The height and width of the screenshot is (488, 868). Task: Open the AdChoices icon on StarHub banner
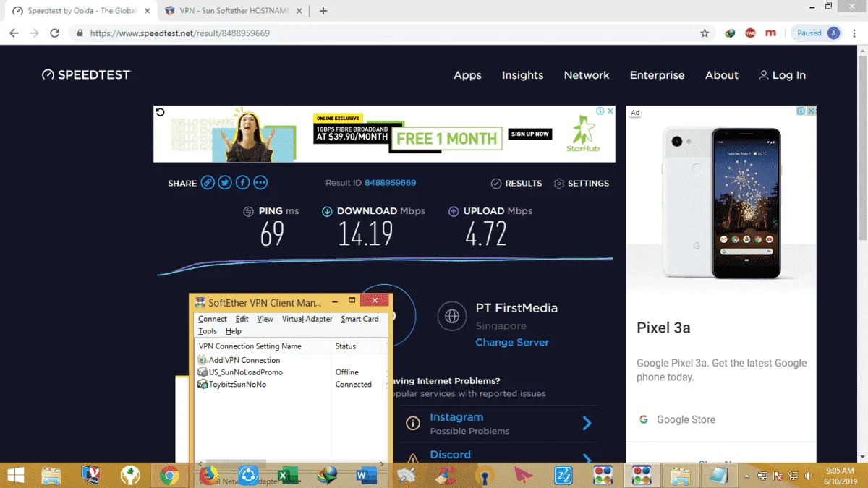point(600,111)
